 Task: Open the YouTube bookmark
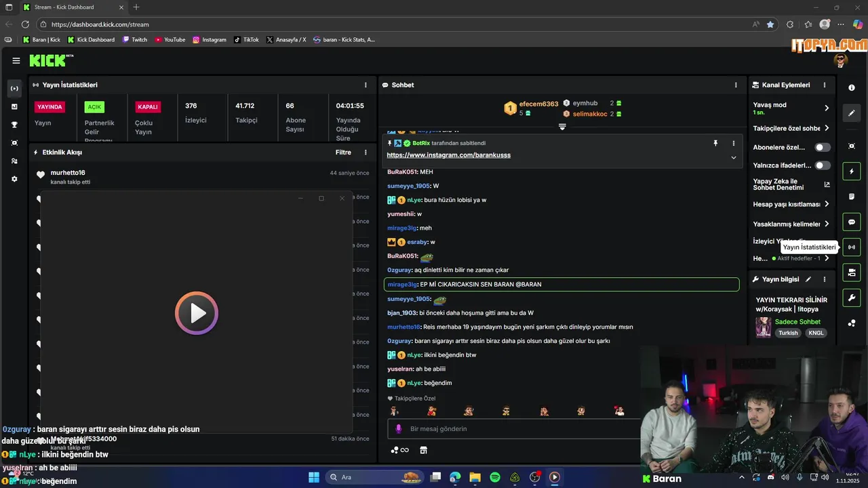(170, 39)
